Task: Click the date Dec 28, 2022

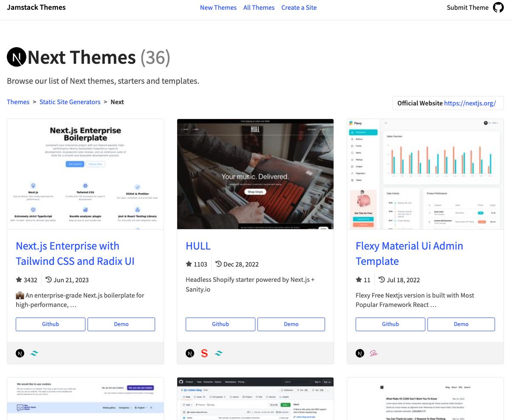Action: [241, 264]
